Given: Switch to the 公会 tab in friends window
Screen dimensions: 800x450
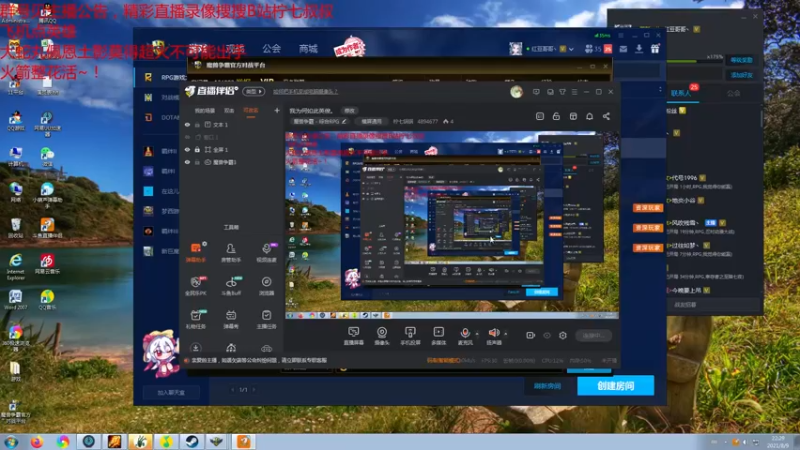Looking at the screenshot, I should tap(733, 93).
